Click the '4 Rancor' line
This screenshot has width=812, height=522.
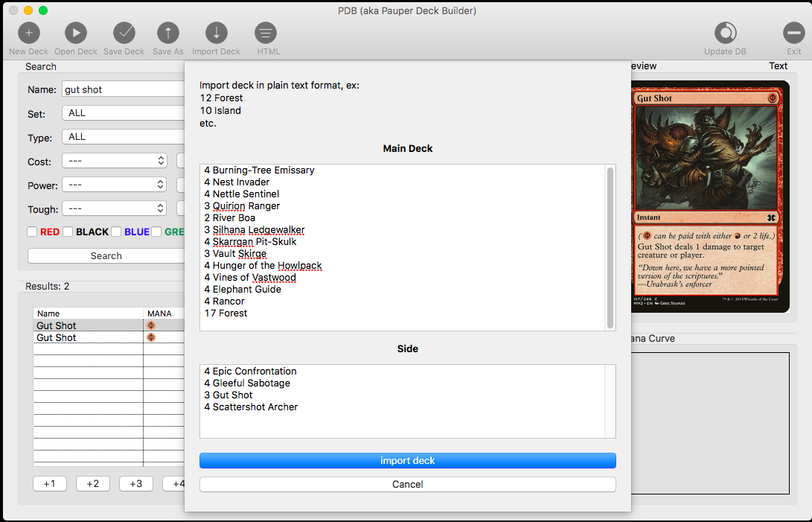224,301
